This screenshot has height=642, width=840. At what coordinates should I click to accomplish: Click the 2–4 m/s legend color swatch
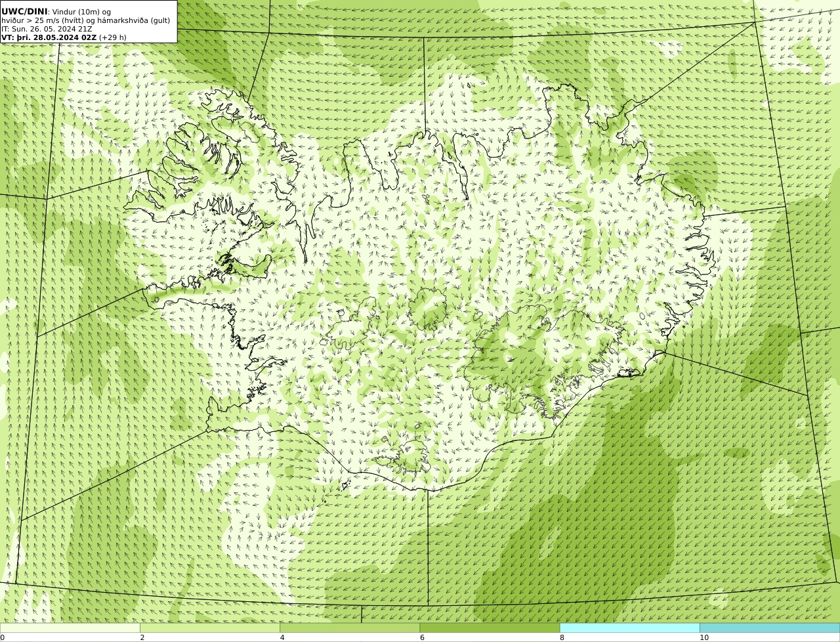pyautogui.click(x=210, y=628)
